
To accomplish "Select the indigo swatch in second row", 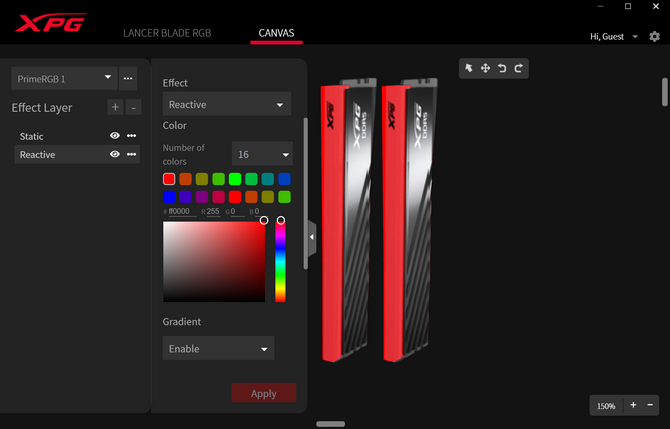I will click(185, 197).
